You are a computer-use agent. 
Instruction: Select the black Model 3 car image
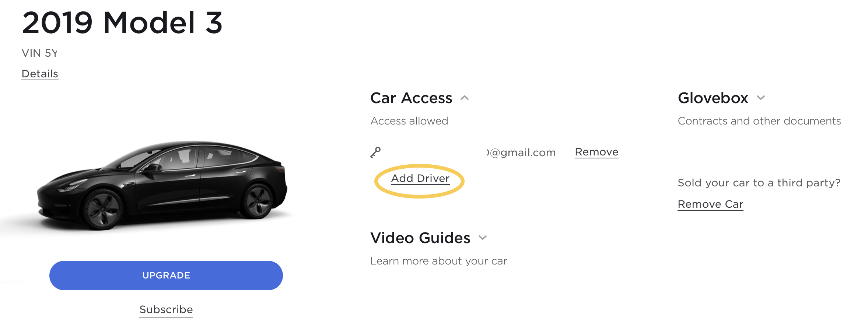point(162,185)
